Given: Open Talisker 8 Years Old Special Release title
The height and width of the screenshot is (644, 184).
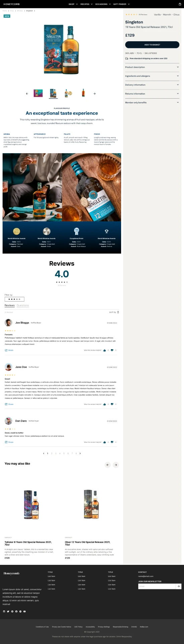Looking at the screenshot, I should (28, 543).
